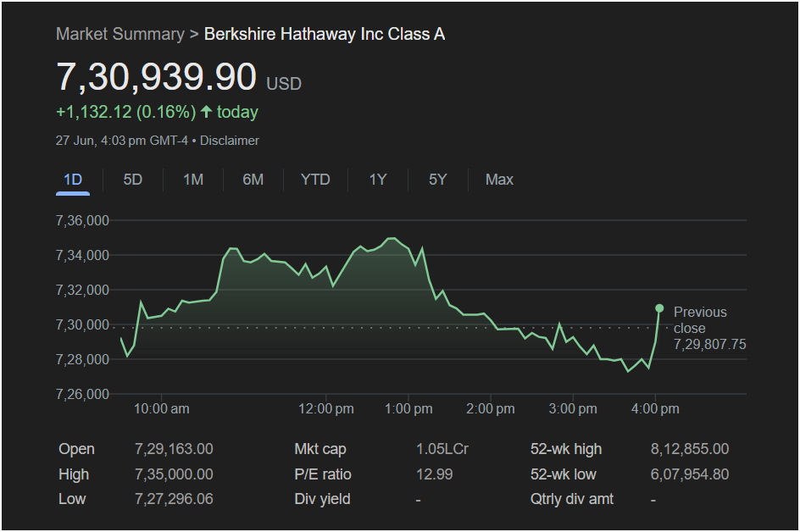Click the 52-wk low label
Viewport: 800px width, 532px height.
tap(564, 474)
